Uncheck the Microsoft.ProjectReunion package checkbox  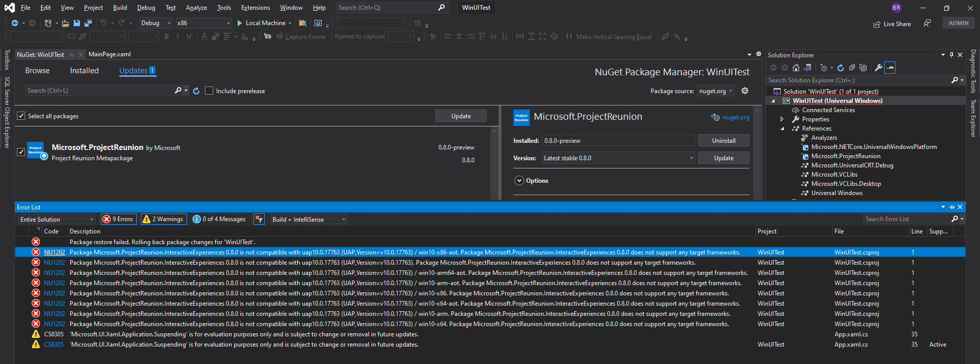tap(21, 152)
